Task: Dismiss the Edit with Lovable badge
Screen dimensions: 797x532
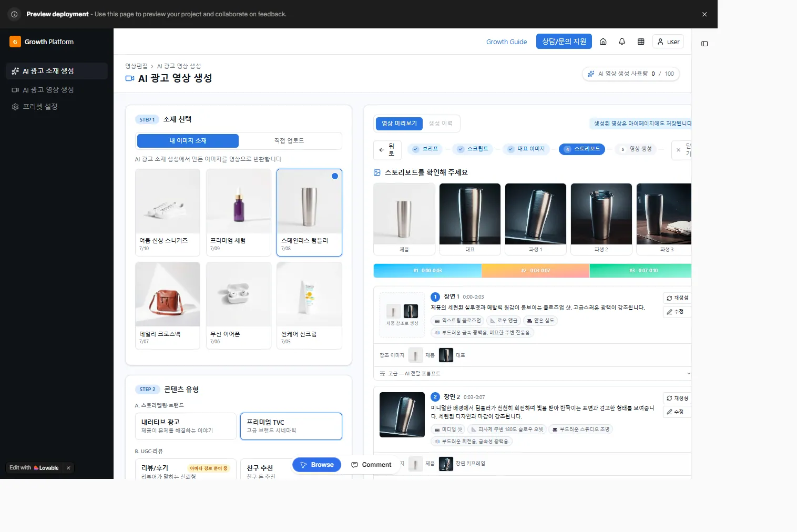Action: 68,468
